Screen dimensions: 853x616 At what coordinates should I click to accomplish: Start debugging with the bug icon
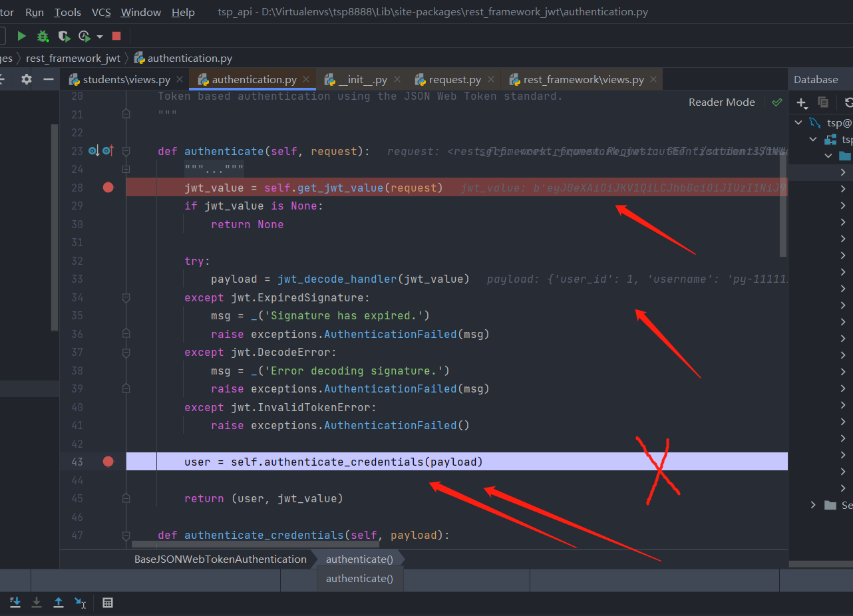coord(43,36)
